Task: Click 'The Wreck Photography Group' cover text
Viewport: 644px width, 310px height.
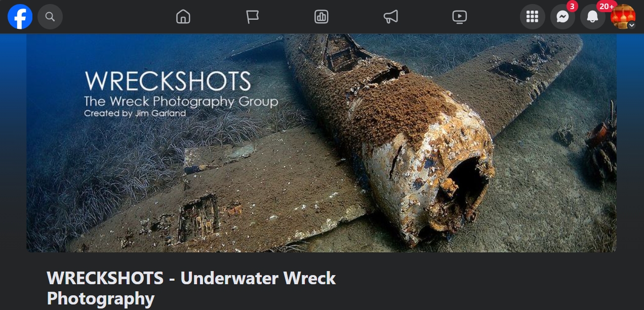Action: click(x=181, y=101)
